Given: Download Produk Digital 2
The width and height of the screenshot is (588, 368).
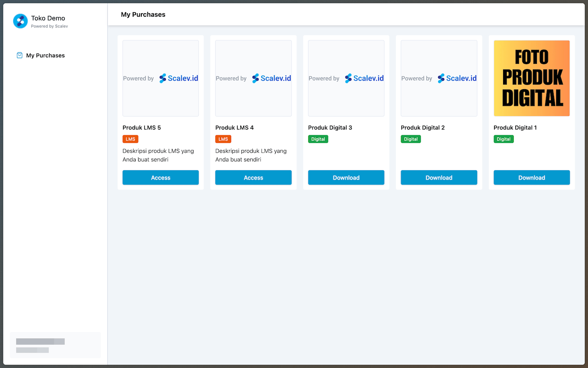Looking at the screenshot, I should tap(439, 177).
